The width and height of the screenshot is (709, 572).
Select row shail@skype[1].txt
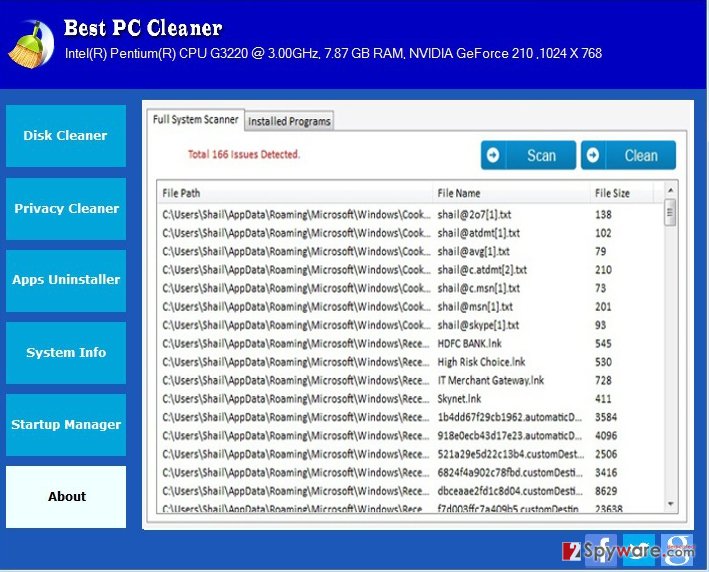point(411,325)
